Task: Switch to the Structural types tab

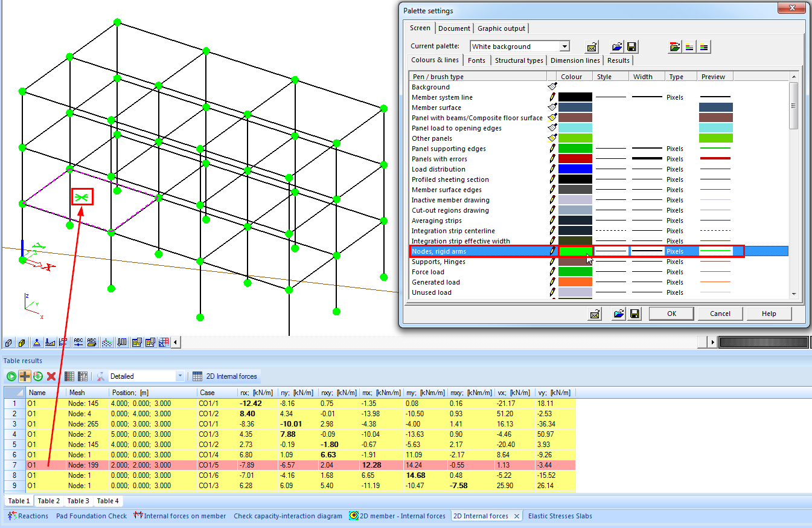Action: point(519,60)
